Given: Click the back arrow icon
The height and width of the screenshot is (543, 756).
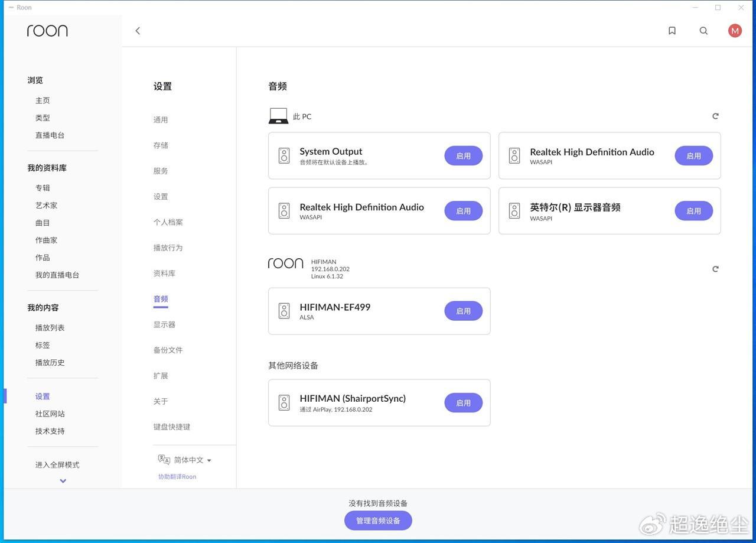Looking at the screenshot, I should click(138, 31).
